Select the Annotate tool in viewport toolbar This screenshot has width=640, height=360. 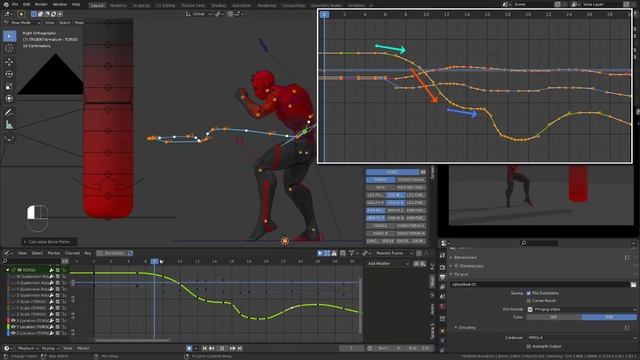[x=9, y=112]
